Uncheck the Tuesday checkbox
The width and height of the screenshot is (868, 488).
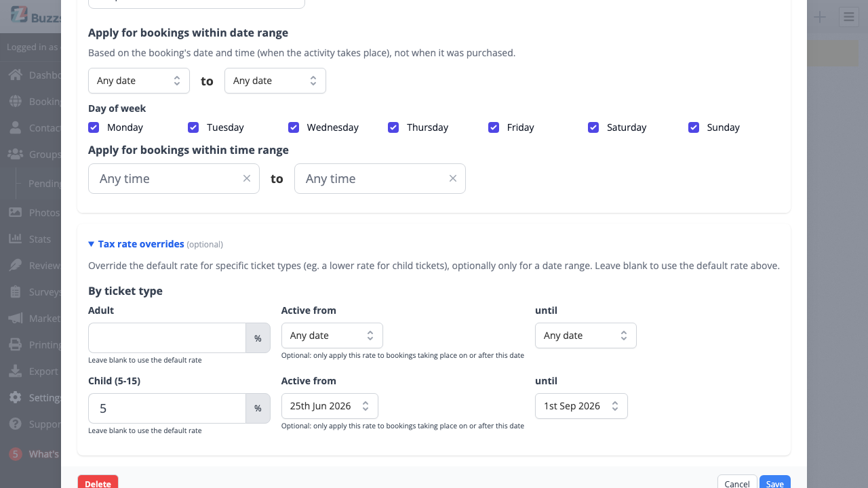click(193, 127)
